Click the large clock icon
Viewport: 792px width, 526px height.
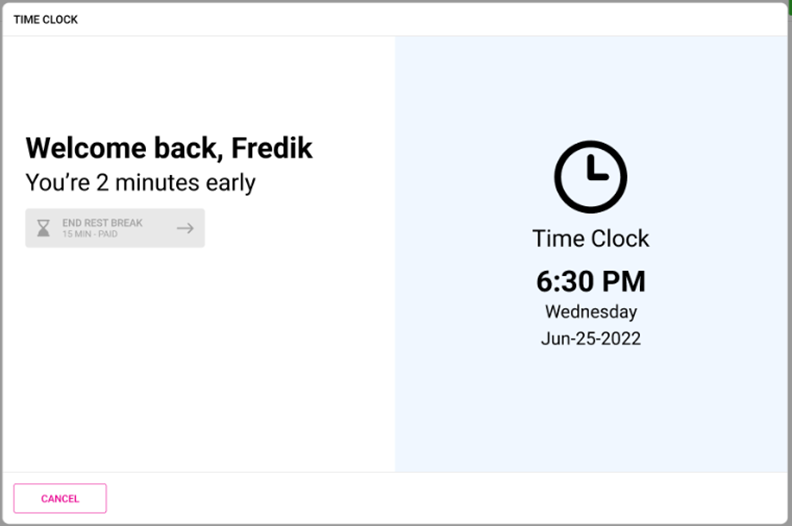(x=590, y=176)
